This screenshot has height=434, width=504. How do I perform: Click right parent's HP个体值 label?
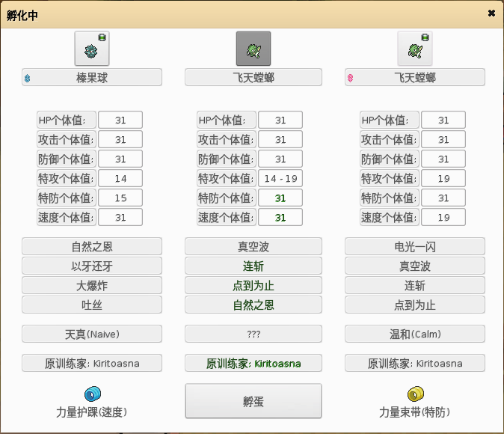click(x=390, y=120)
